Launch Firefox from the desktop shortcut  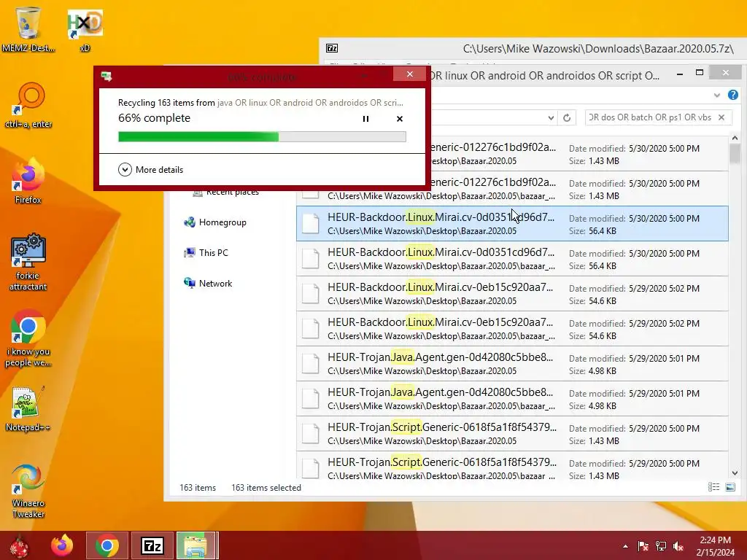click(x=28, y=181)
